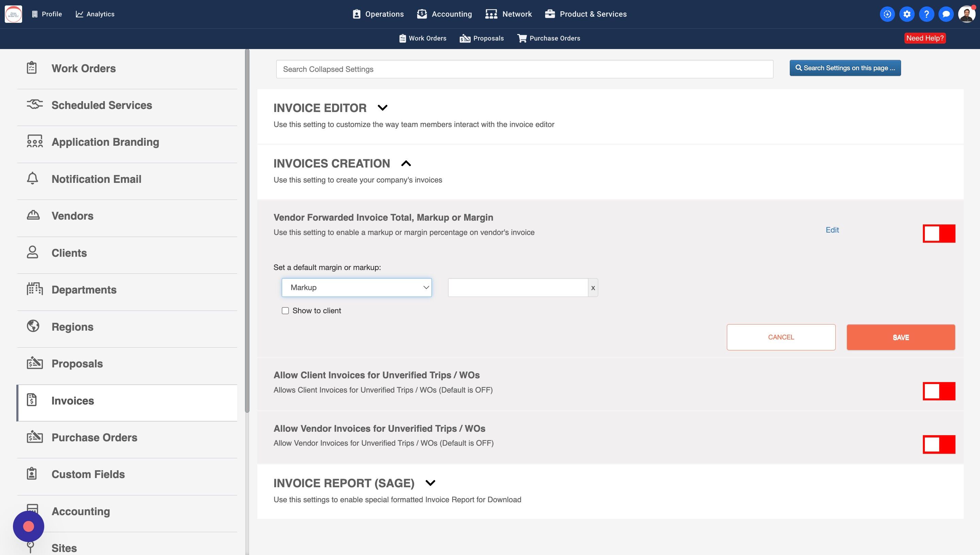The width and height of the screenshot is (980, 555).
Task: Click the Edit link
Action: 832,230
